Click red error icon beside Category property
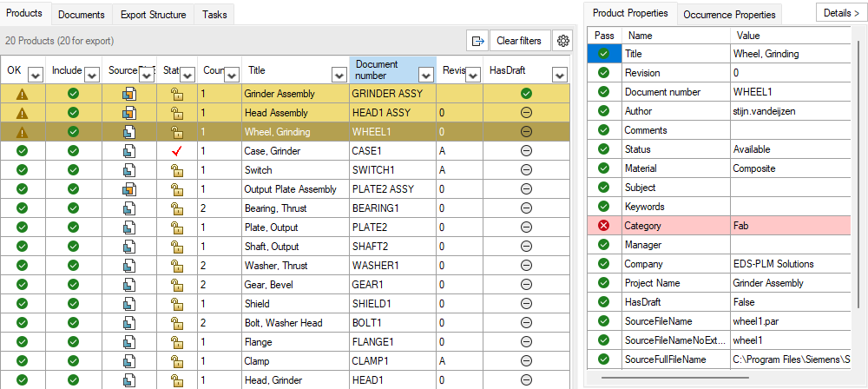The image size is (868, 389). pyautogui.click(x=604, y=226)
